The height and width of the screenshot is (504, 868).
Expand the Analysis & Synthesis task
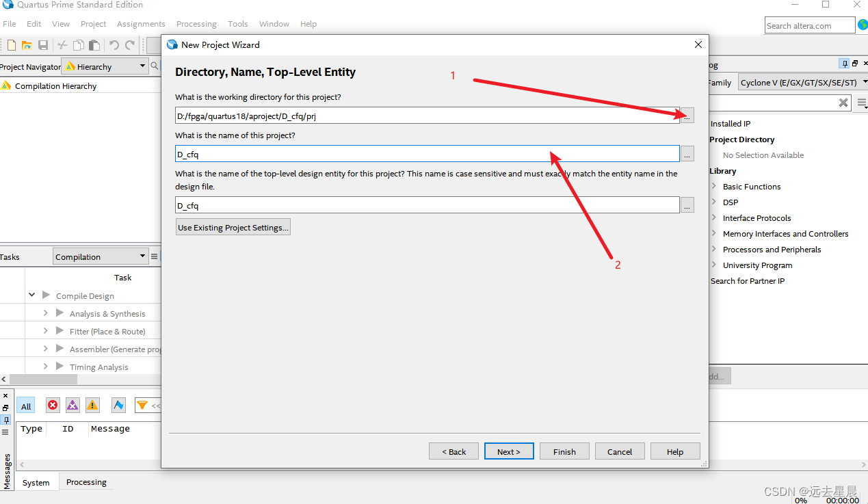[x=46, y=313]
